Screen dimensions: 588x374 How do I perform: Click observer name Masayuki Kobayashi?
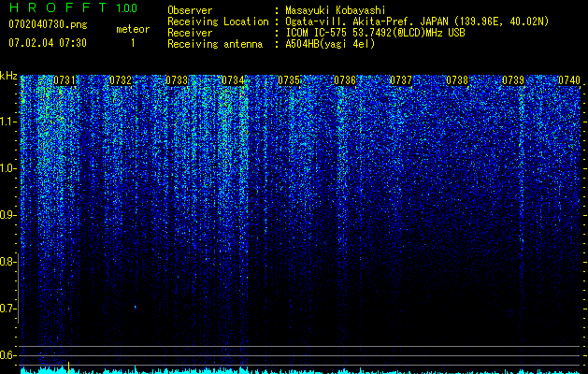coord(336,10)
